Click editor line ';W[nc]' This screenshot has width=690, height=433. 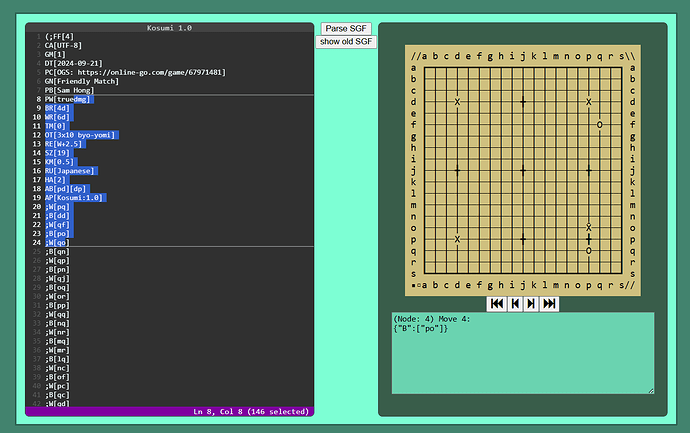click(x=57, y=368)
